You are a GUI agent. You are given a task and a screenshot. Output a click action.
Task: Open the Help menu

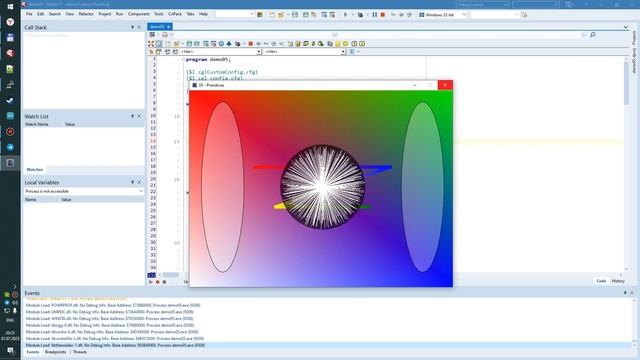[203, 14]
